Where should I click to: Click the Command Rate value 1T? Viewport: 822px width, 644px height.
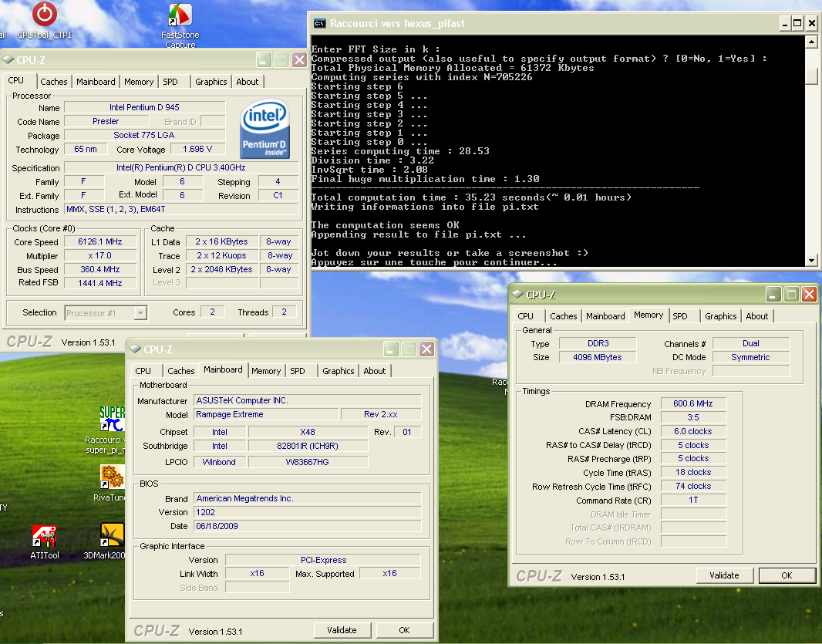(693, 500)
